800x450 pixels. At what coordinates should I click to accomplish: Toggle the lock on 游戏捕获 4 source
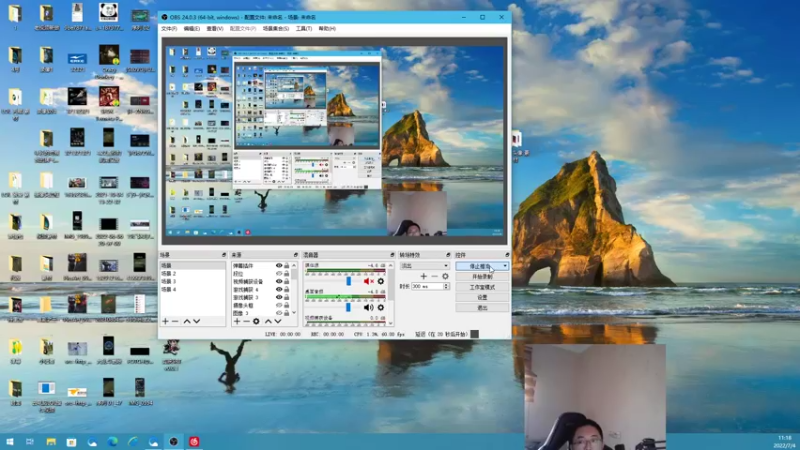coord(287,289)
